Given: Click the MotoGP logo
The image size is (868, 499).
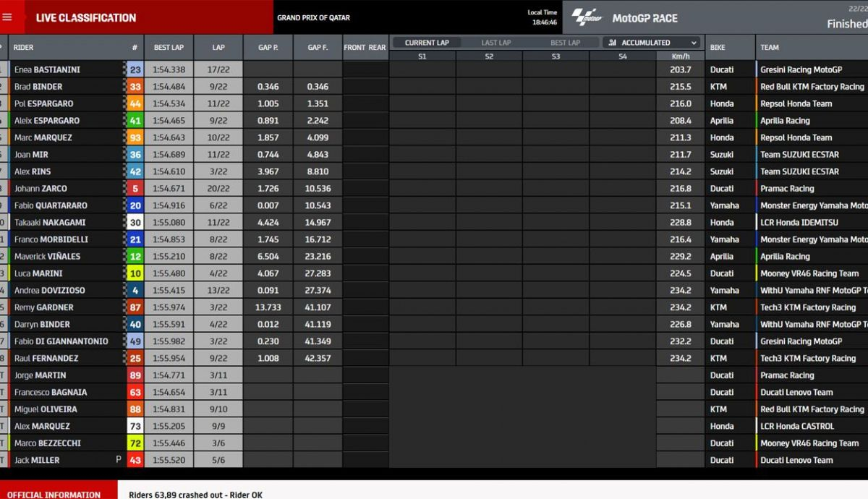Looking at the screenshot, I should click(587, 17).
